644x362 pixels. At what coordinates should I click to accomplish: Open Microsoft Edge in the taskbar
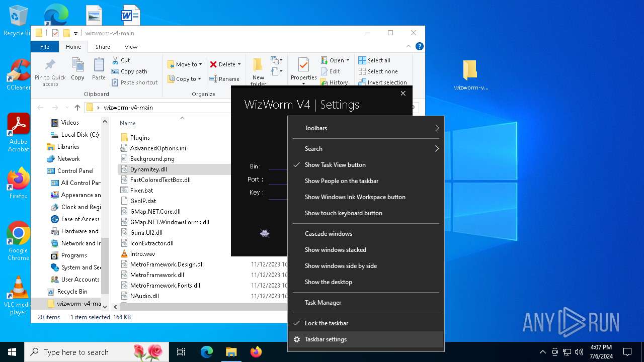207,352
